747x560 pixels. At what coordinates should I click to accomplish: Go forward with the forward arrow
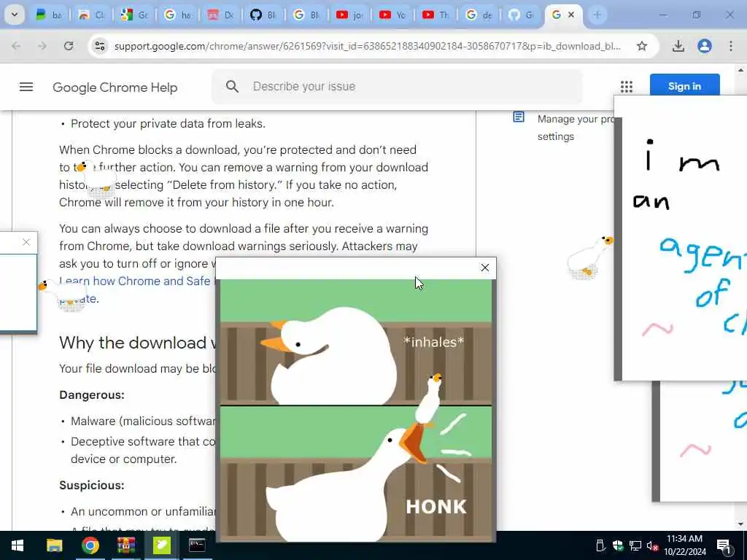42,46
